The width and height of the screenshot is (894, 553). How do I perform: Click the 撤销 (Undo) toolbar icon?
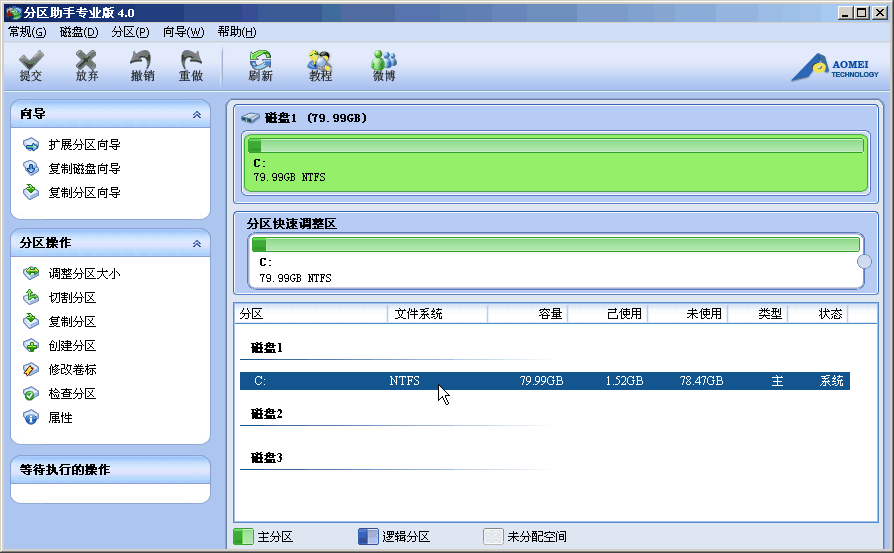click(x=142, y=66)
